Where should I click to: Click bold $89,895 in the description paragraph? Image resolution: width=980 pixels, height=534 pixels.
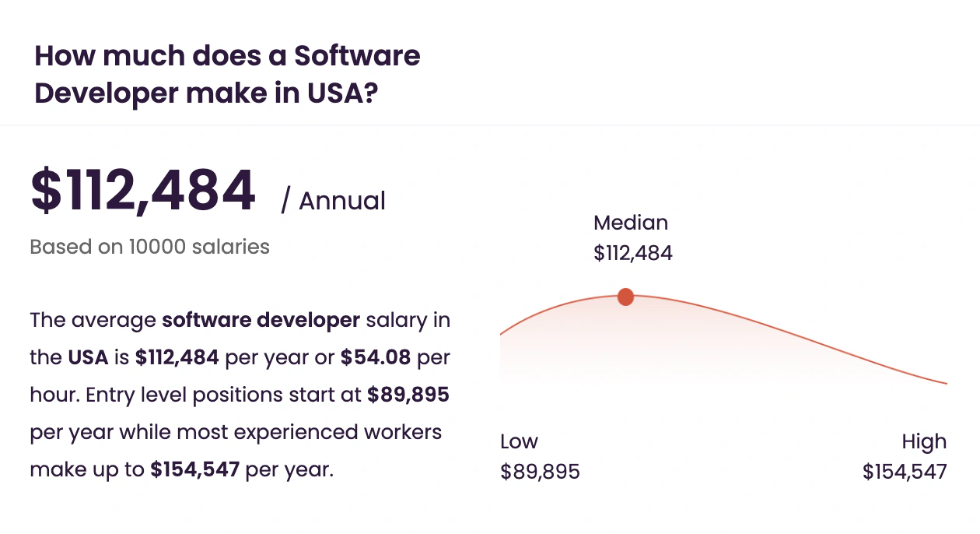click(x=408, y=395)
